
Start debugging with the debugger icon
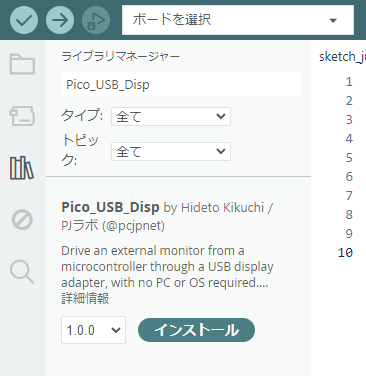click(96, 20)
